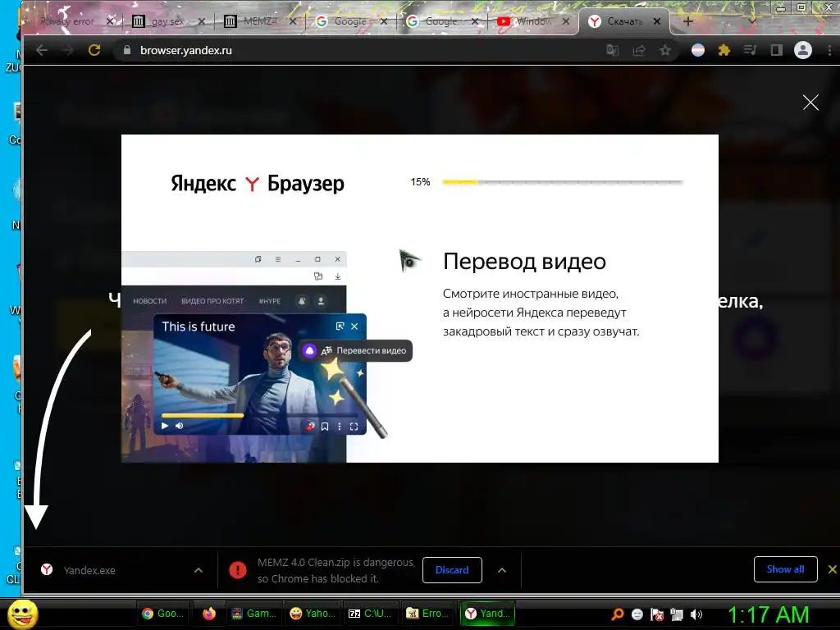Close the Privacy error tab
Viewport: 840px width, 630px height.
(111, 21)
